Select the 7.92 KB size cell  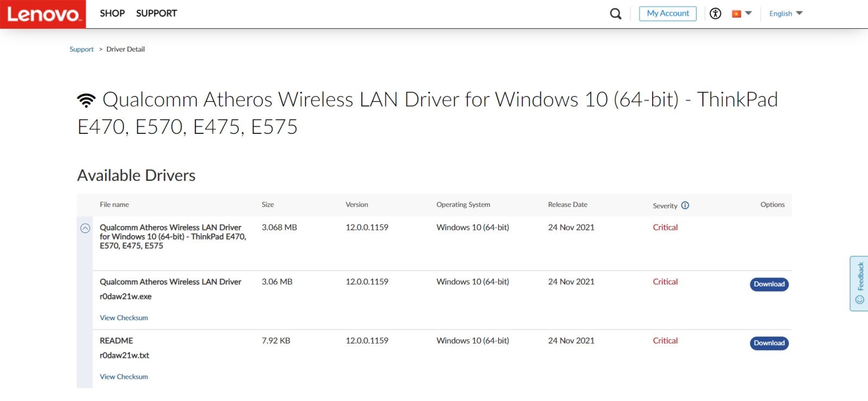click(276, 341)
